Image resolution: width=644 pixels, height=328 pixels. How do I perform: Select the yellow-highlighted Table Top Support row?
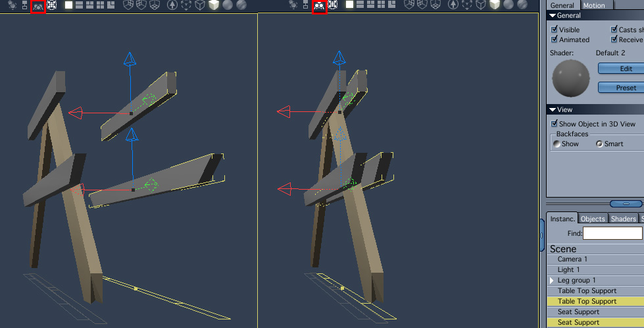pos(595,301)
